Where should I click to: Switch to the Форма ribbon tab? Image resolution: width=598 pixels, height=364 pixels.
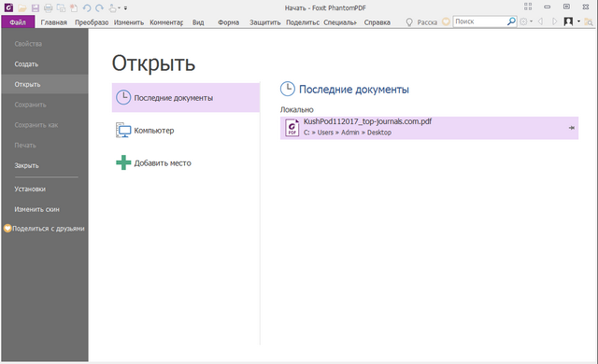click(228, 22)
